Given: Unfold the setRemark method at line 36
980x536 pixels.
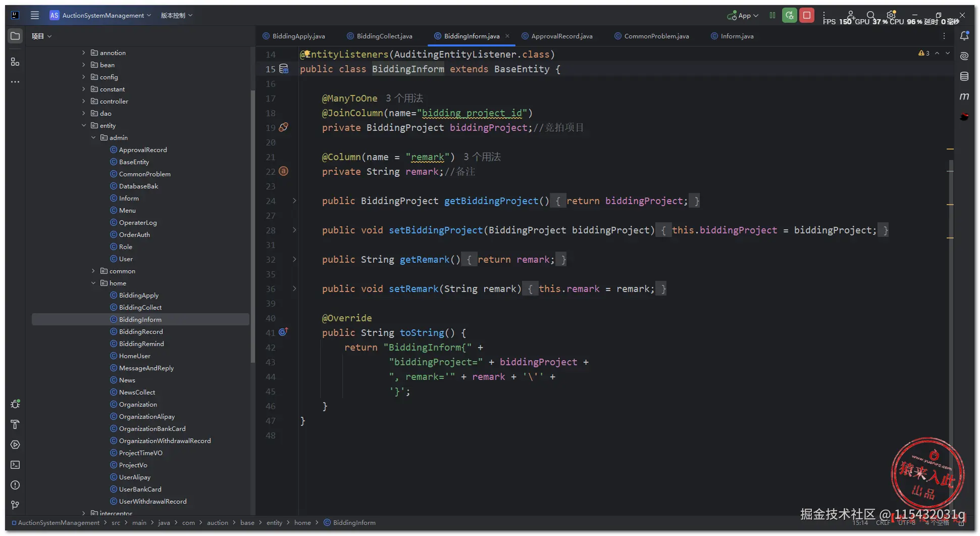Looking at the screenshot, I should click(x=294, y=288).
